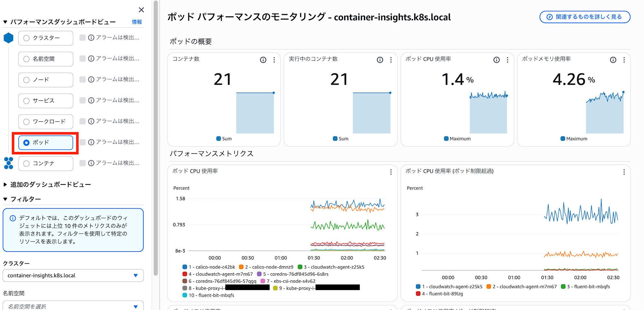Select the ノード view radio option

(26, 80)
